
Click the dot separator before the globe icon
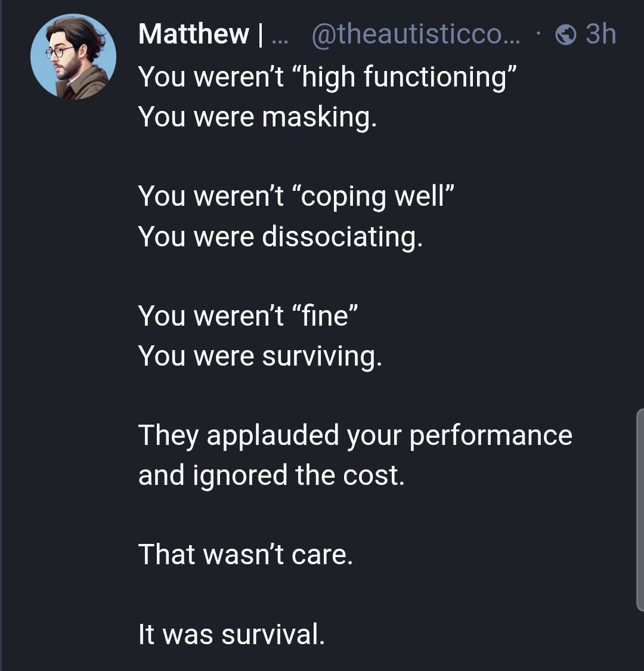[538, 35]
